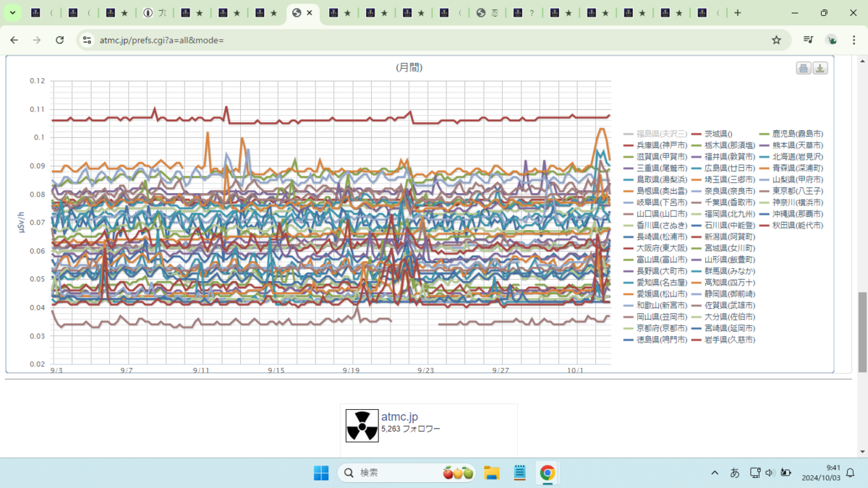Open the tab search dropdown
The image size is (868, 488).
(13, 13)
